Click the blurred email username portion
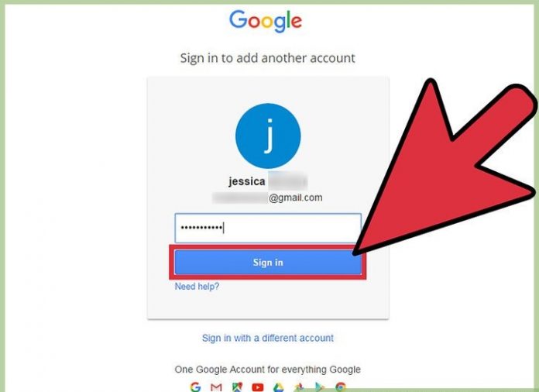Image resolution: width=539 pixels, height=392 pixels. pos(240,198)
